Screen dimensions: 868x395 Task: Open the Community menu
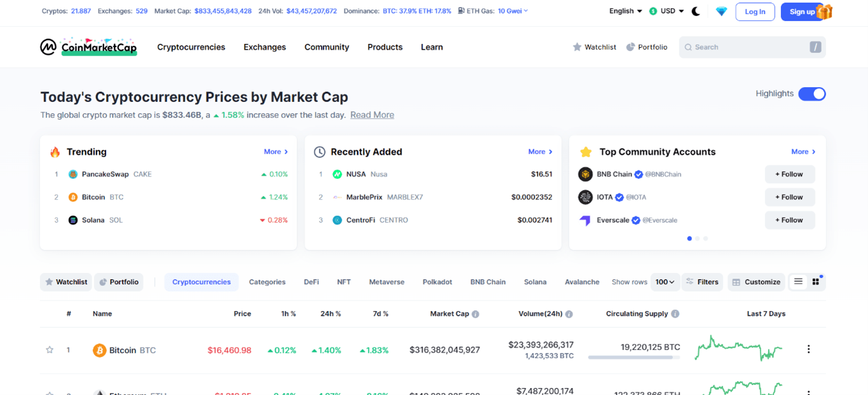pos(327,47)
